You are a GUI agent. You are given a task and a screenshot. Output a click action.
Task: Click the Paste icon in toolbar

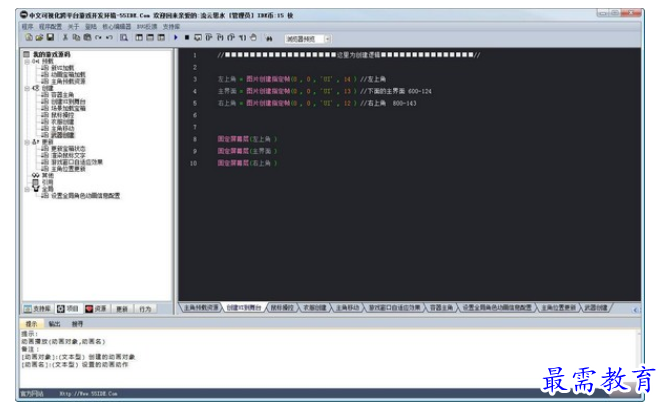pos(87,38)
